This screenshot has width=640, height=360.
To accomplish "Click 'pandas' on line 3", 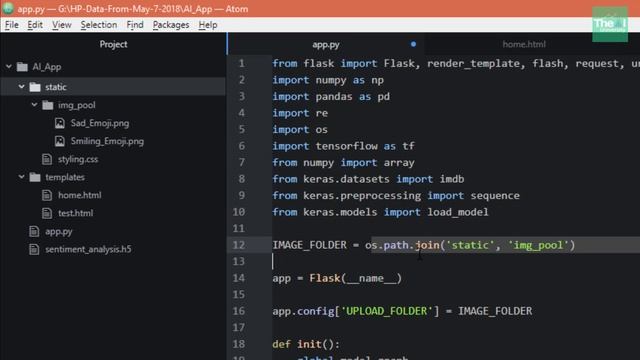I will (x=334, y=97).
